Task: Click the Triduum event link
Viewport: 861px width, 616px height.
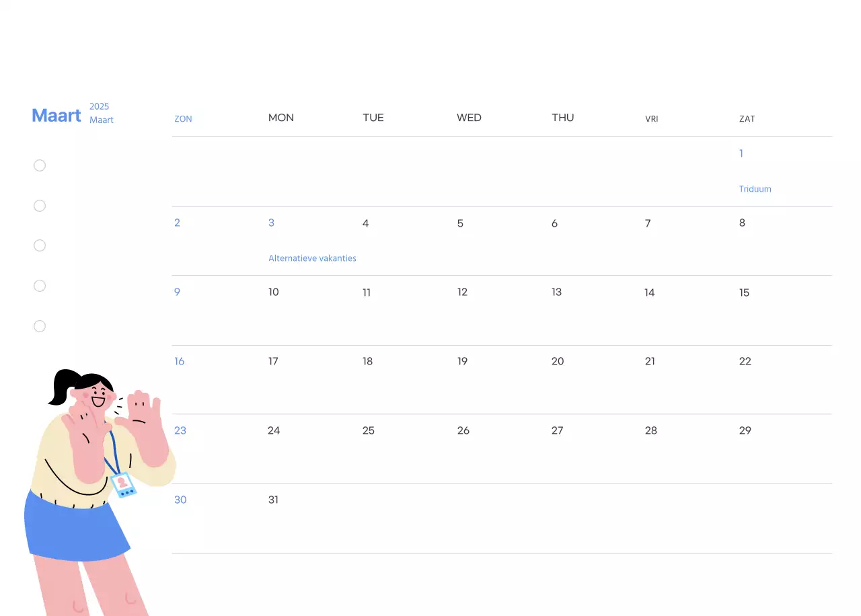Action: (x=755, y=189)
